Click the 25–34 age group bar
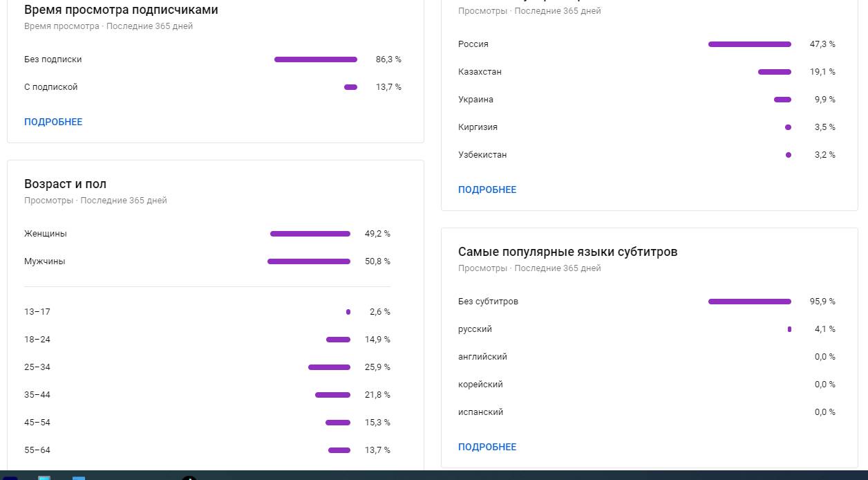 [329, 367]
